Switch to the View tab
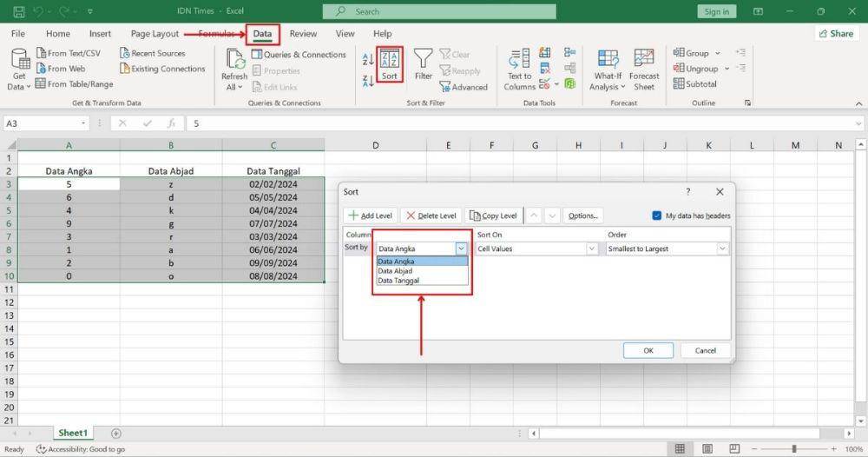The width and height of the screenshot is (868, 457). (x=345, y=34)
